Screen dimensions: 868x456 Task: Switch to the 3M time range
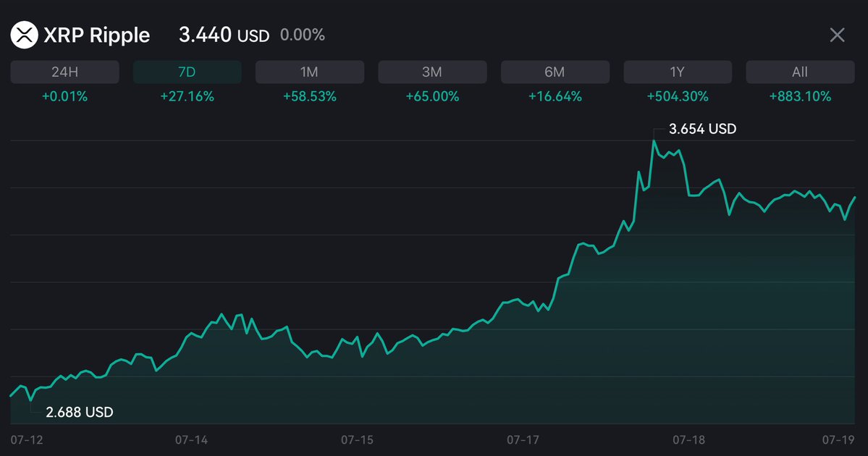click(x=432, y=72)
